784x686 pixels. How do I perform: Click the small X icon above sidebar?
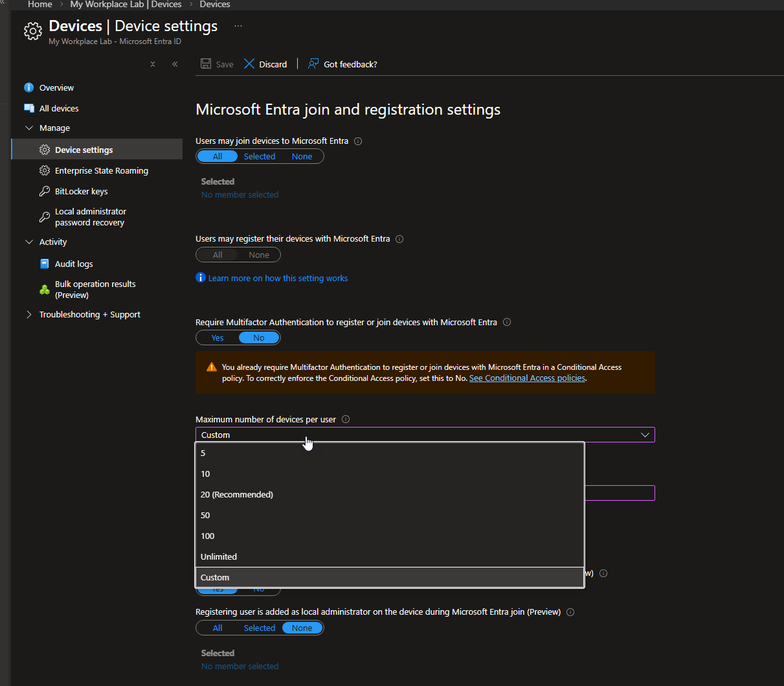pyautogui.click(x=153, y=64)
